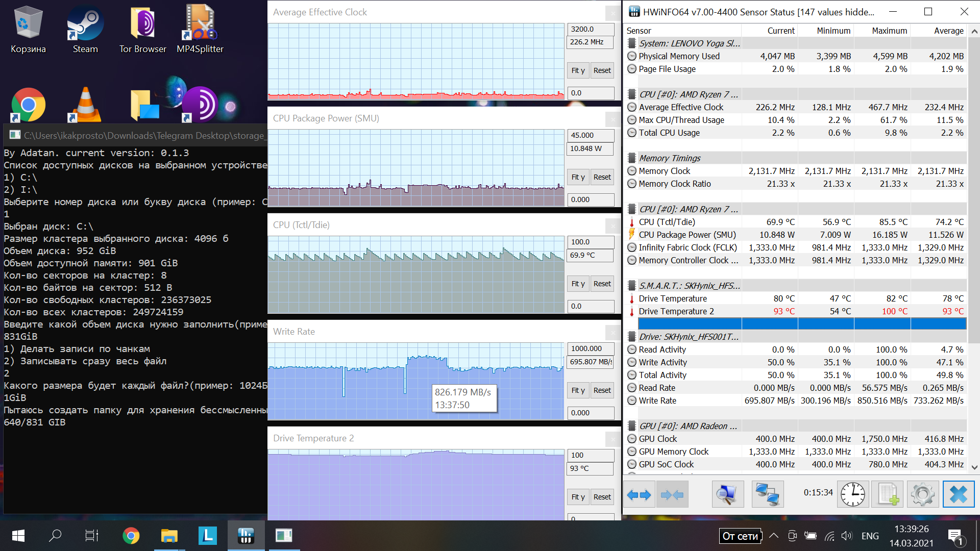Open the MP4Splitter desktop icon
The height and width of the screenshot is (551, 980).
point(200,30)
